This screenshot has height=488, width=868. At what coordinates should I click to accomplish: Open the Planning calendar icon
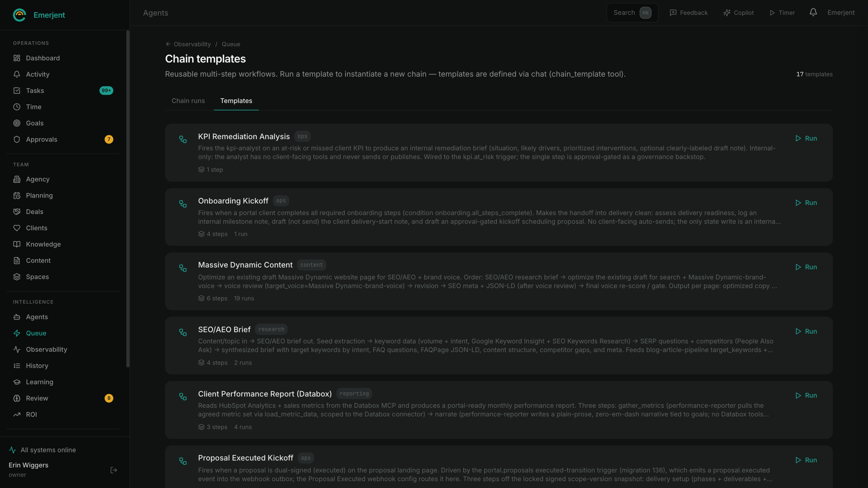(x=17, y=195)
